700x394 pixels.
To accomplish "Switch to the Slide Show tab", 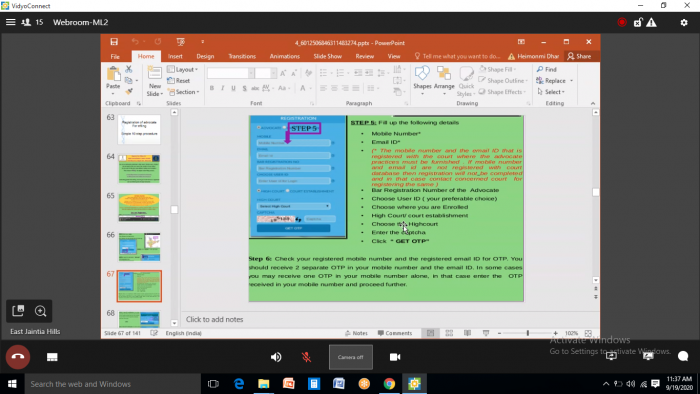I will (x=327, y=57).
